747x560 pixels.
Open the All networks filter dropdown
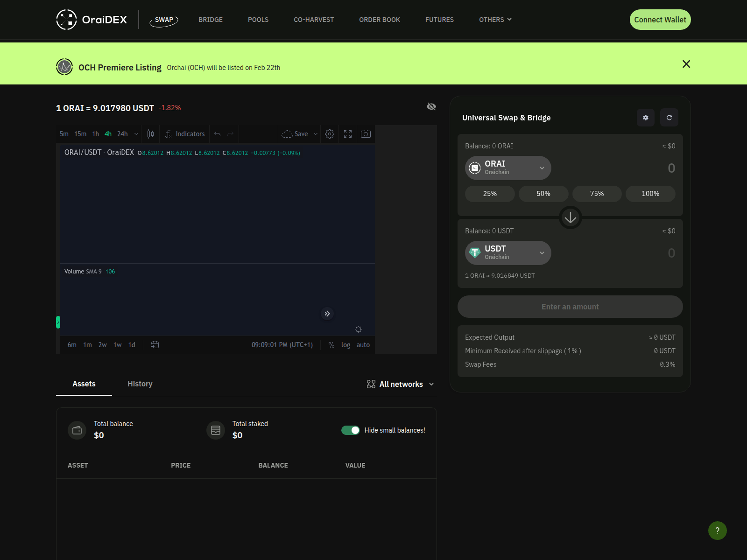point(401,384)
